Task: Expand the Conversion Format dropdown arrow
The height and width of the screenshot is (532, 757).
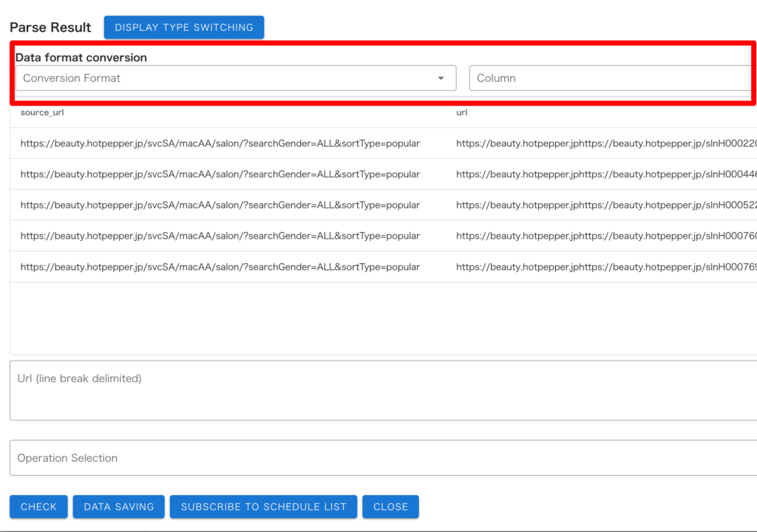Action: click(x=441, y=78)
